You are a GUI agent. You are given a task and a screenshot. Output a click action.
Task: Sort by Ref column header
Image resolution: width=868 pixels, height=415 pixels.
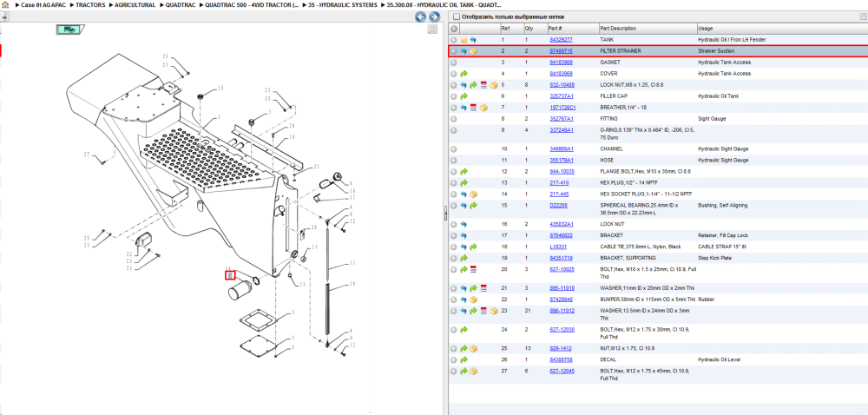[511, 29]
